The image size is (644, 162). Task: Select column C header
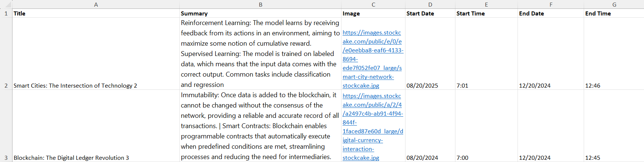point(373,4)
